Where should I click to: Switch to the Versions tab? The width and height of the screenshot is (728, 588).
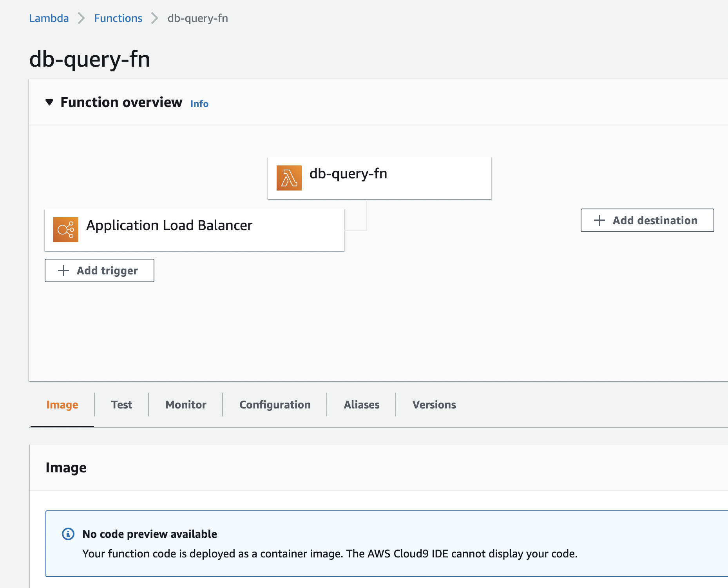coord(434,405)
